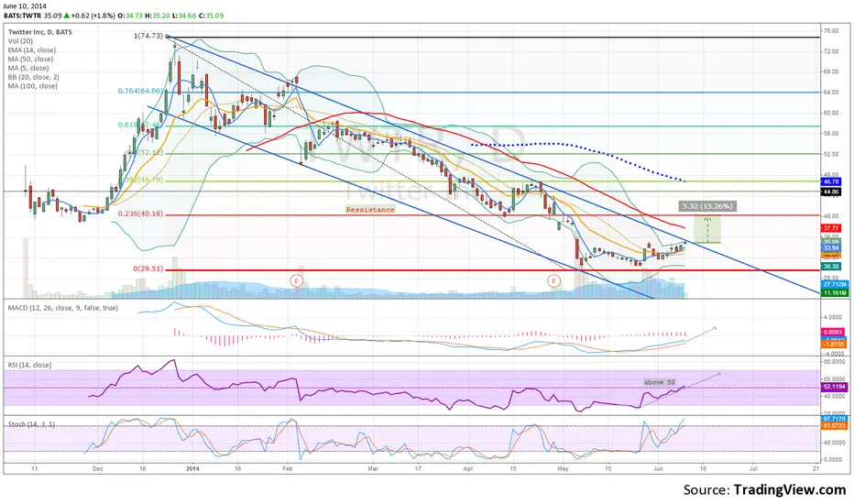Click 'Jul' on the date axis
Viewport: 854px width, 504px height.
coord(753,468)
